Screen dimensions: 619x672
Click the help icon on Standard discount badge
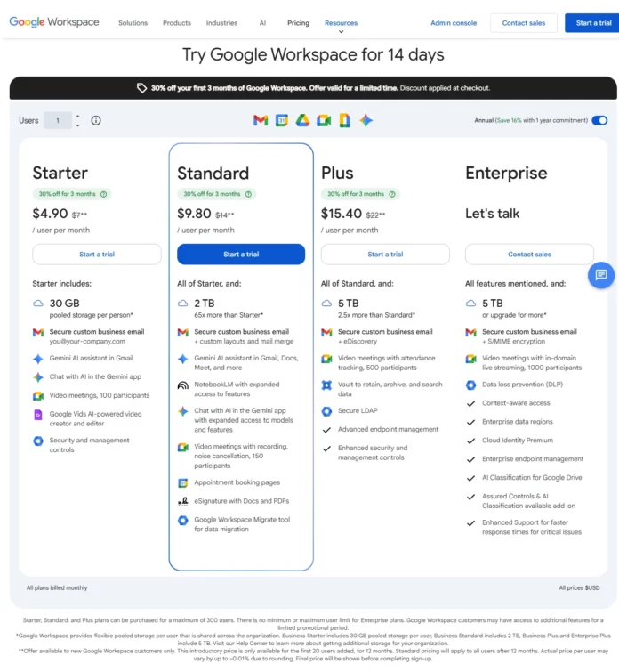tap(248, 194)
